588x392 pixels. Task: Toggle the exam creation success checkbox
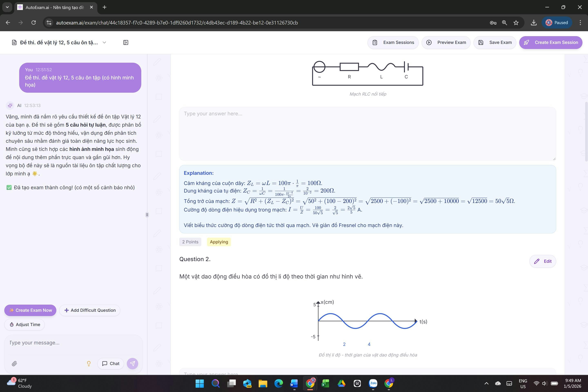[x=9, y=187]
